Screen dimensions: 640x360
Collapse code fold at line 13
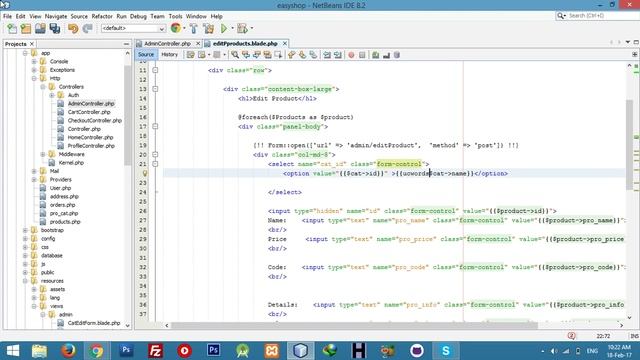pyautogui.click(x=155, y=89)
